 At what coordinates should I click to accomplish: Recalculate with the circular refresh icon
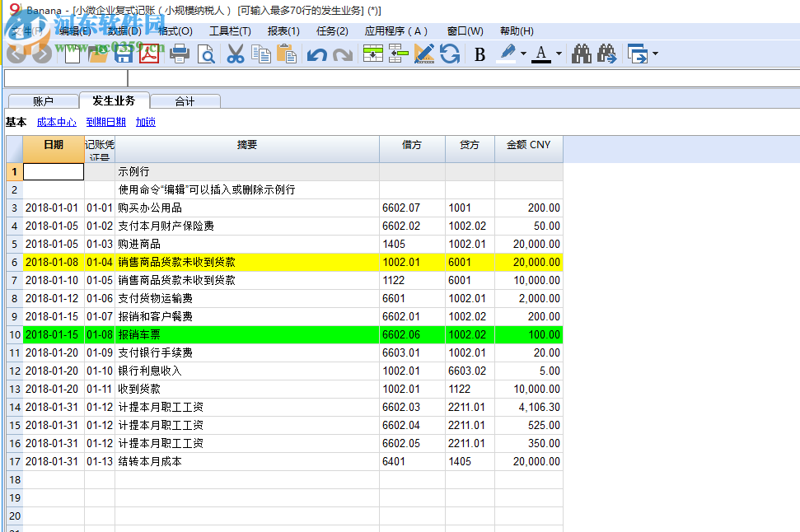coord(449,54)
